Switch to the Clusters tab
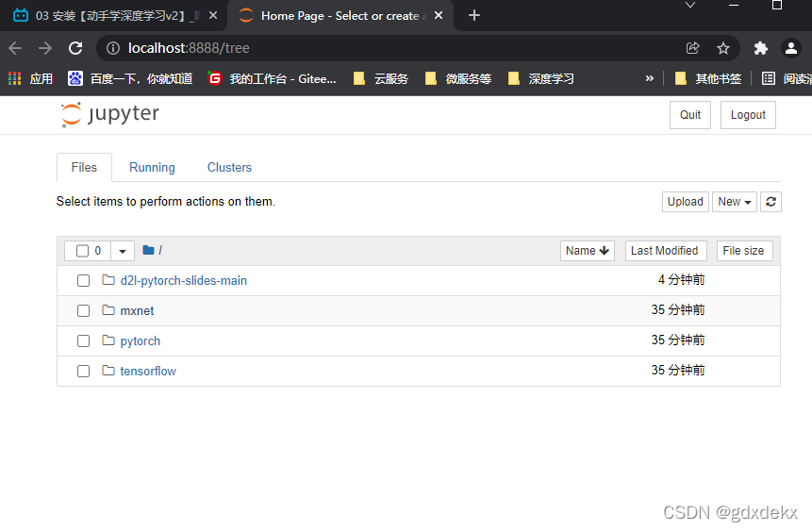812x531 pixels. point(229,167)
